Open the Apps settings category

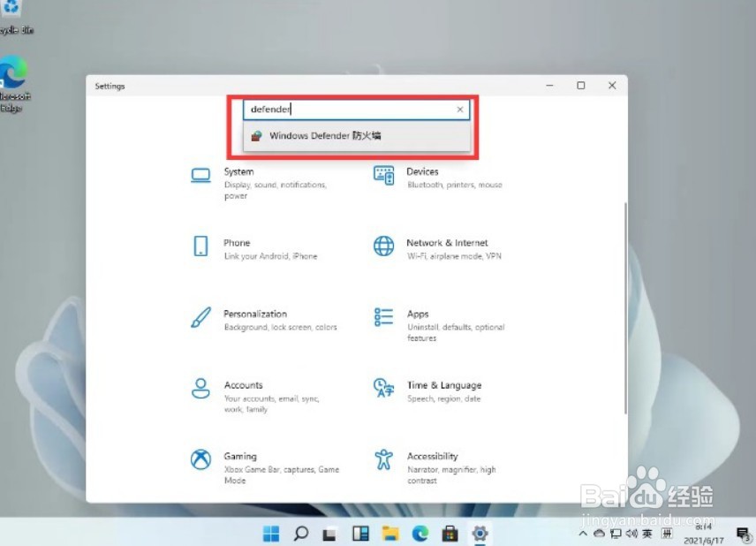click(x=439, y=325)
